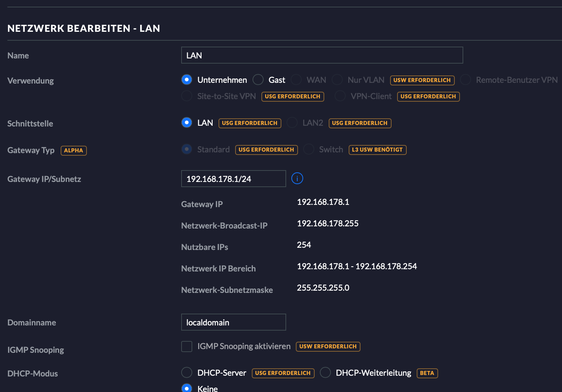Choose the Switch gateway type
The height and width of the screenshot is (392, 562).
(309, 149)
